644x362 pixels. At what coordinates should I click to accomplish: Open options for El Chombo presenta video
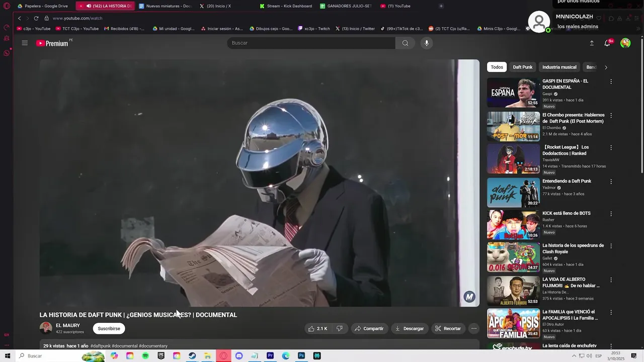(611, 116)
